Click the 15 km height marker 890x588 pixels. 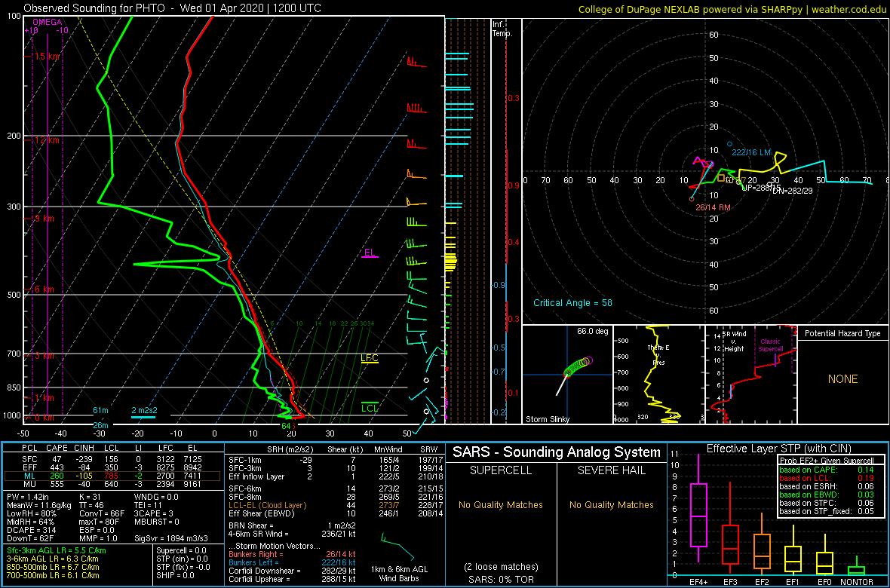tap(45, 57)
